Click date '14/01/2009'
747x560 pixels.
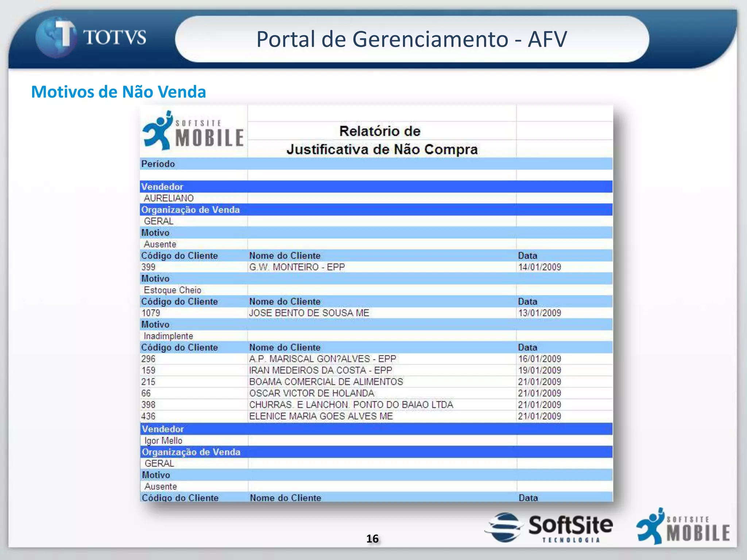tap(539, 267)
